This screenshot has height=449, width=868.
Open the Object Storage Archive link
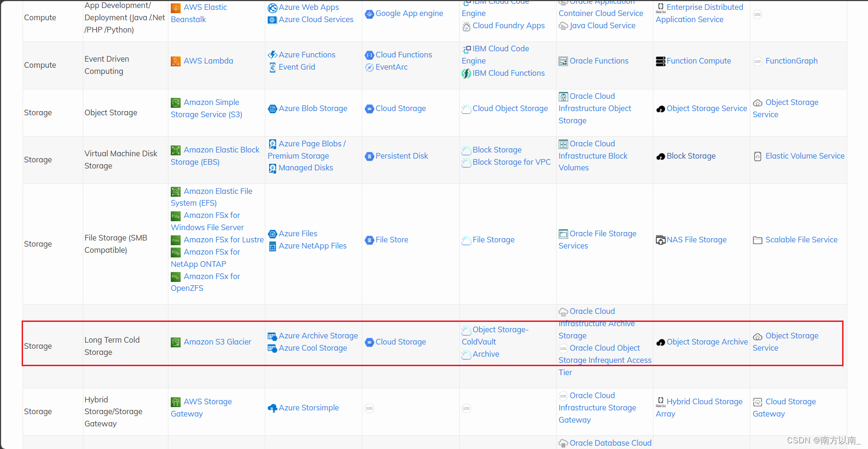707,342
